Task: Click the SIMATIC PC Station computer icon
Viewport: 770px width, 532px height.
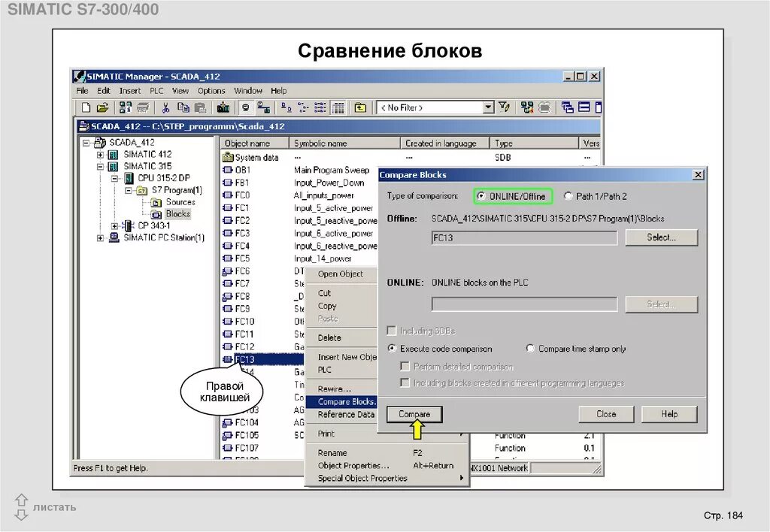Action: click(114, 237)
